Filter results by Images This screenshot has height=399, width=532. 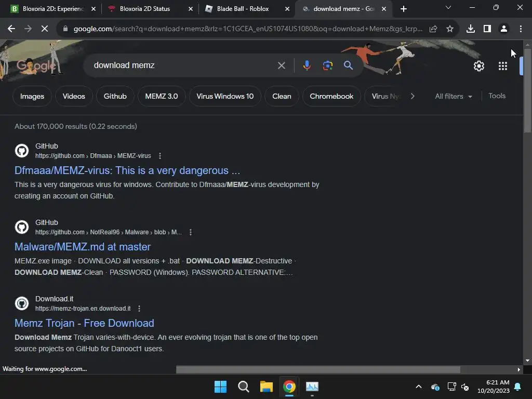click(32, 96)
